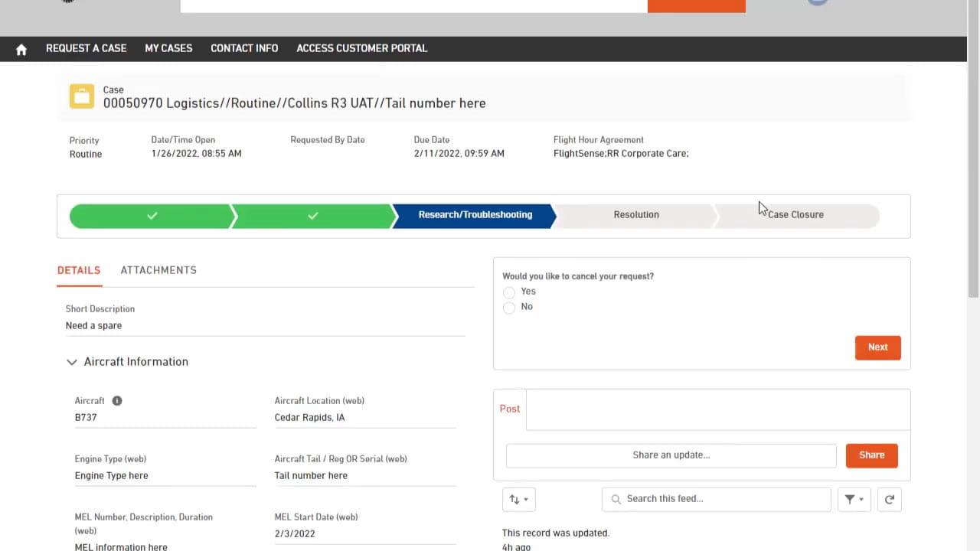Click the Next button
Screen dimensions: 980x551
pos(877,347)
